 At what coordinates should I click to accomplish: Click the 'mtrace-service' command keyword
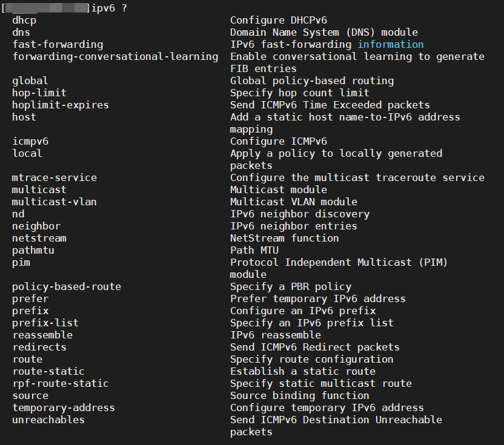[x=55, y=177]
